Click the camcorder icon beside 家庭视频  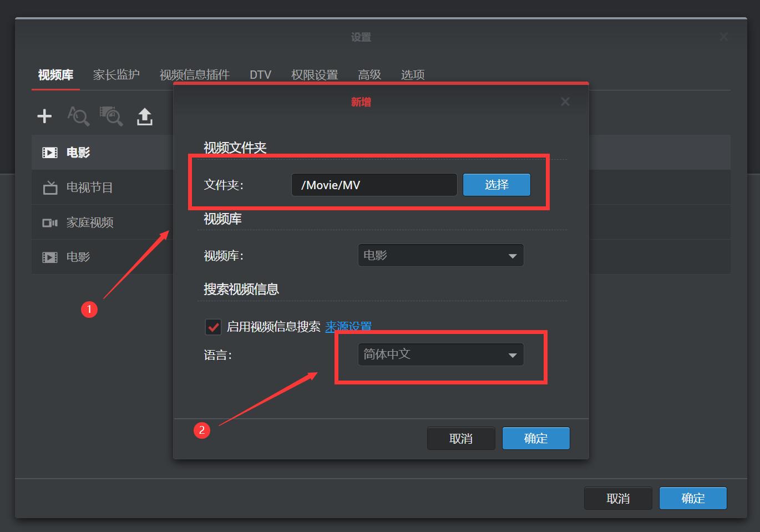pos(49,222)
